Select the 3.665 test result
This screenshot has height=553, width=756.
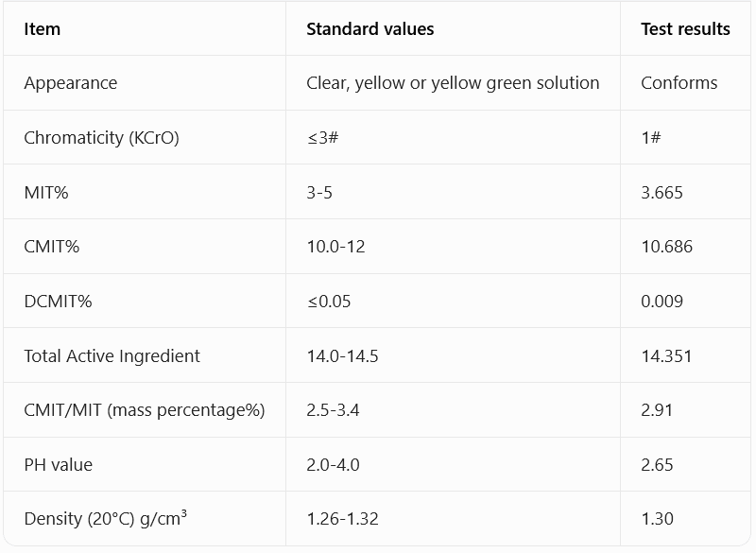tap(661, 193)
